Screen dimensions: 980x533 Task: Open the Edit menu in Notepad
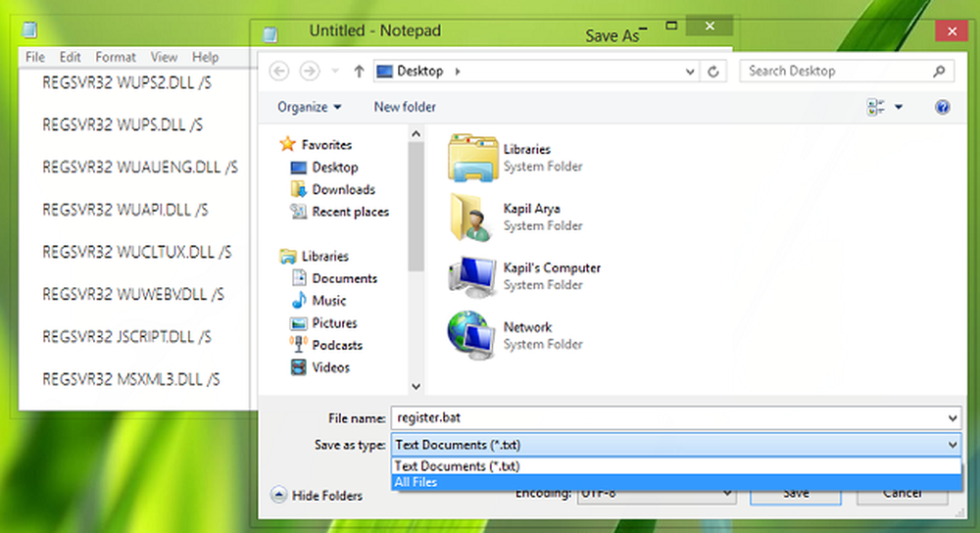coord(70,57)
